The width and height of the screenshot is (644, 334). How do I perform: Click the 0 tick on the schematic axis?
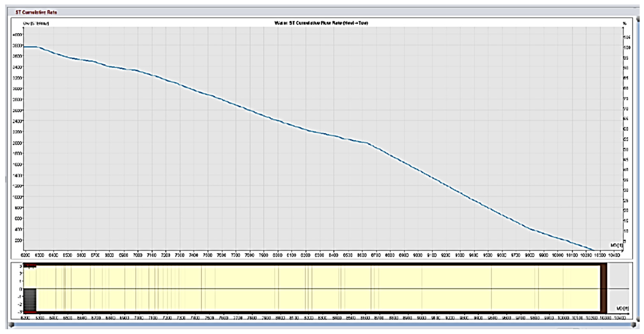[21, 289]
